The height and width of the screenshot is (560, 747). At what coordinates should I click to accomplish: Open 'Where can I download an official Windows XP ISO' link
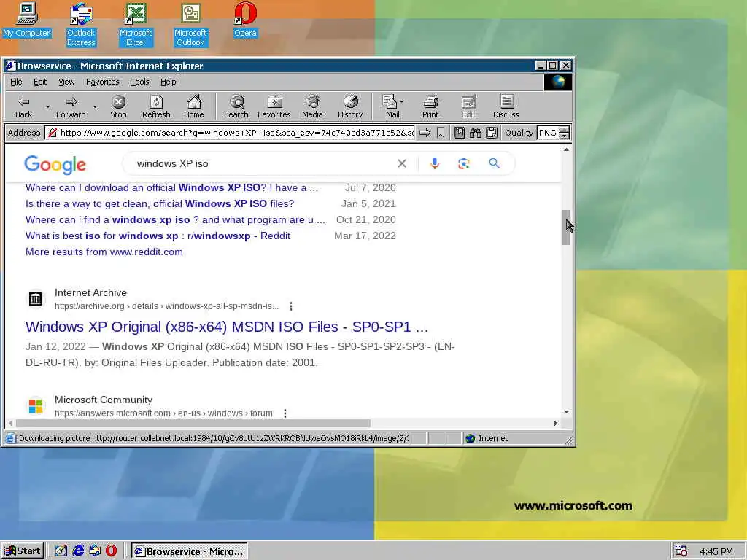point(171,187)
